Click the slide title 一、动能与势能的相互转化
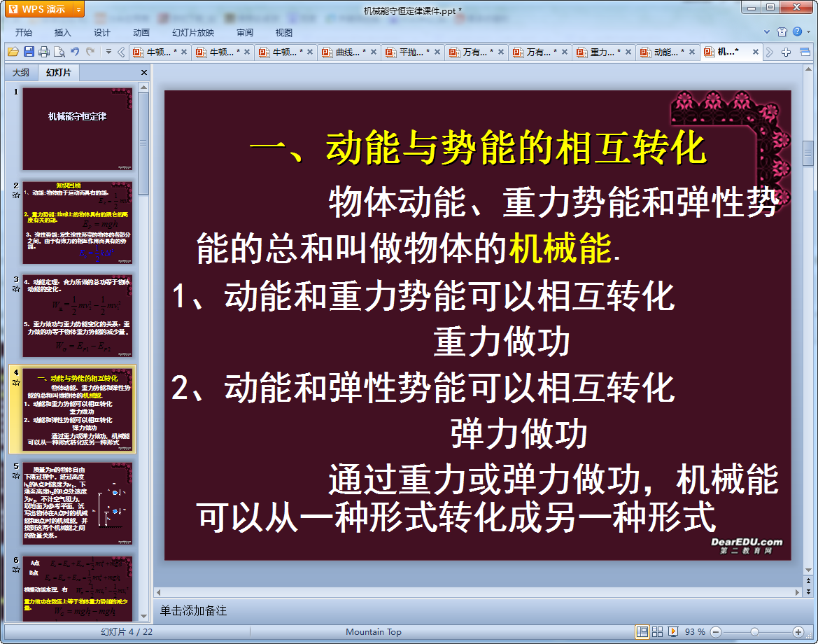The image size is (818, 644). point(477,148)
